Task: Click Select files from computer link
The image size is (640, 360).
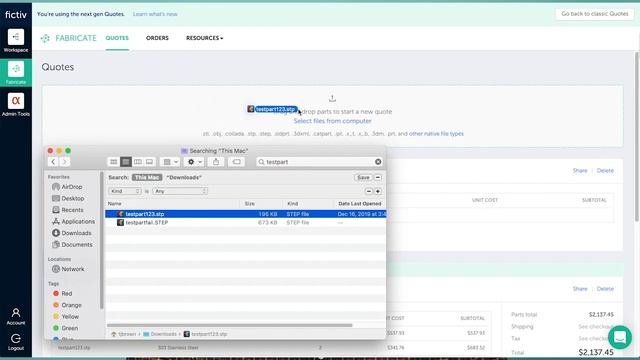Action: pos(333,121)
